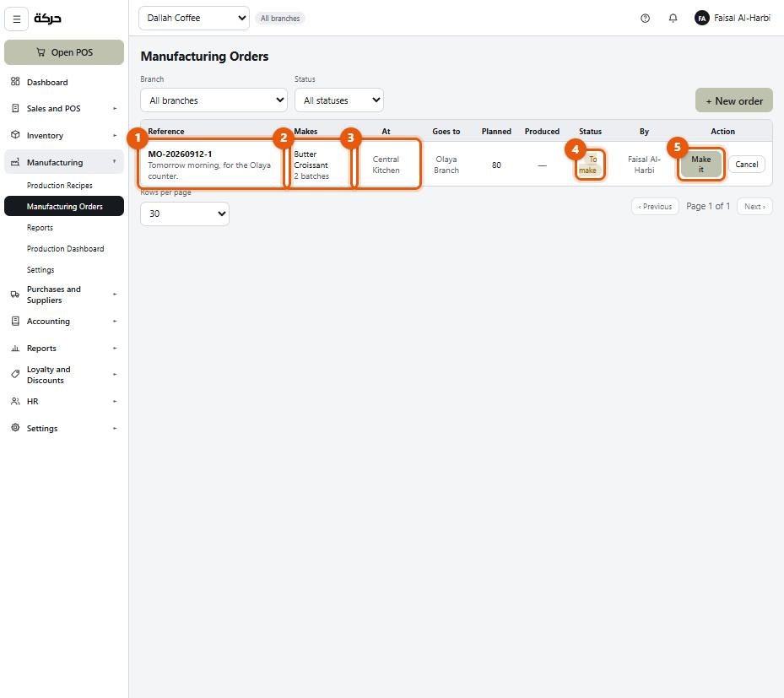Click Make it for MO-20260912-1
This screenshot has height=698, width=784.
(x=701, y=164)
